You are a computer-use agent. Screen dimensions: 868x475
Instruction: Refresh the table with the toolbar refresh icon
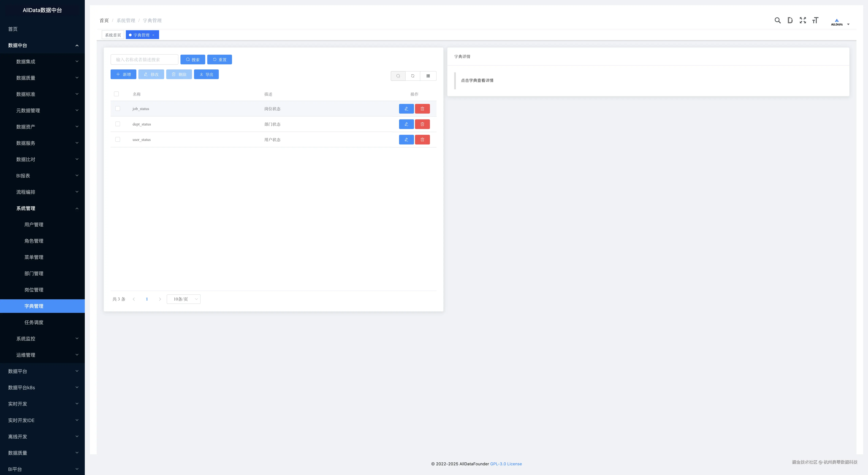point(412,76)
